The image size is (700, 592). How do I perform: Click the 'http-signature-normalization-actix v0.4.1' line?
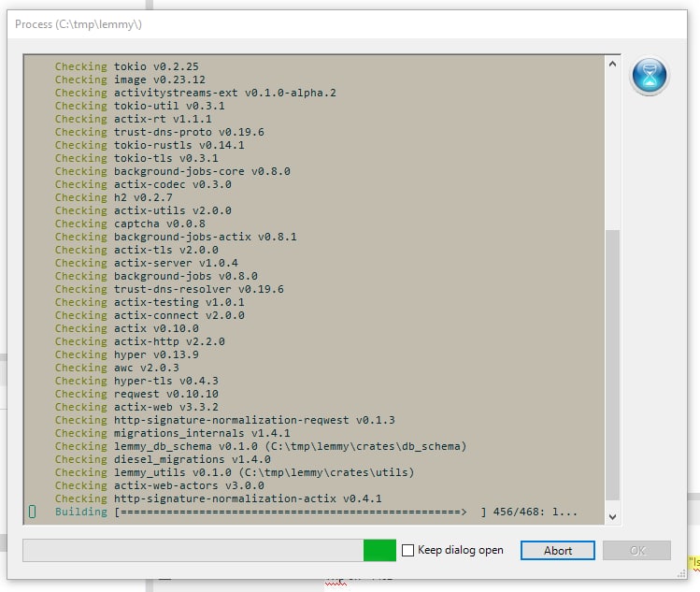coord(219,499)
